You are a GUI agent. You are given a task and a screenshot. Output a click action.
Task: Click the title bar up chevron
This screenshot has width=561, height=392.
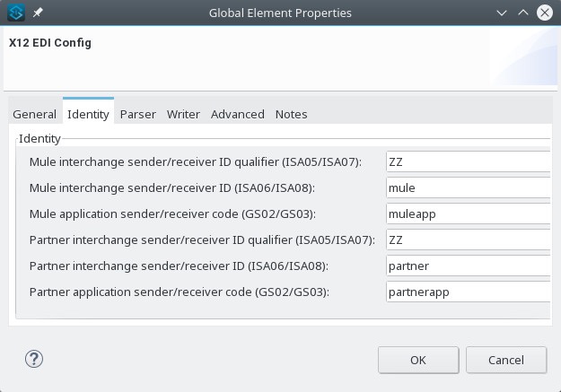pyautogui.click(x=523, y=13)
